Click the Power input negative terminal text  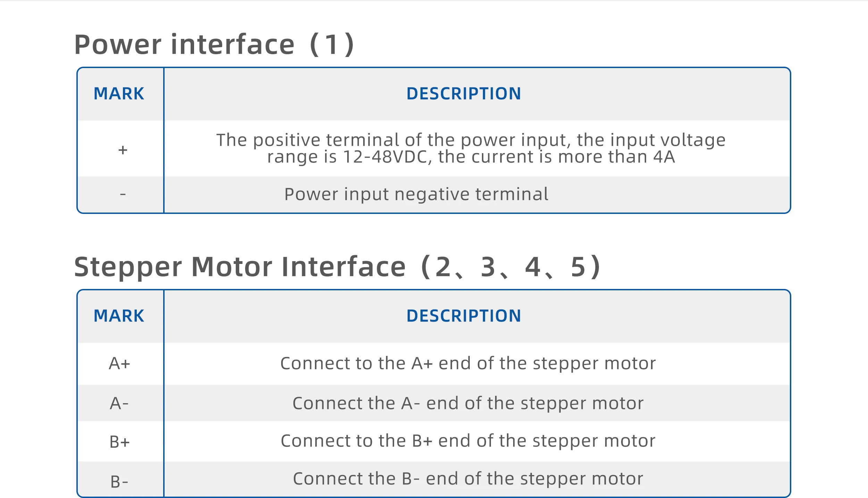[416, 194]
